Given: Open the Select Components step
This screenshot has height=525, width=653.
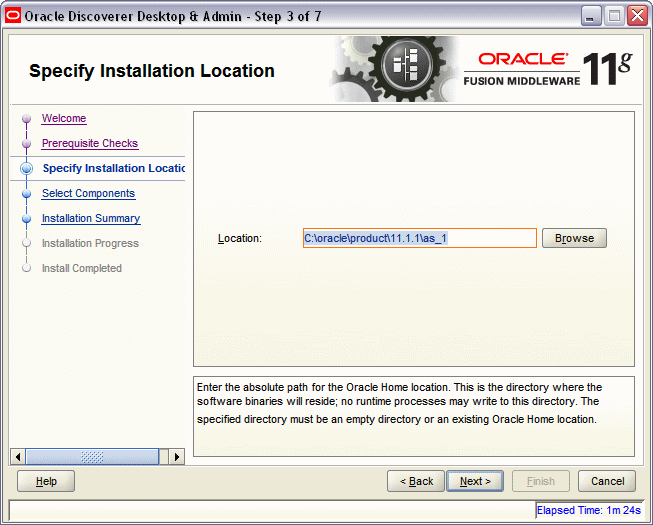Looking at the screenshot, I should pyautogui.click(x=88, y=193).
